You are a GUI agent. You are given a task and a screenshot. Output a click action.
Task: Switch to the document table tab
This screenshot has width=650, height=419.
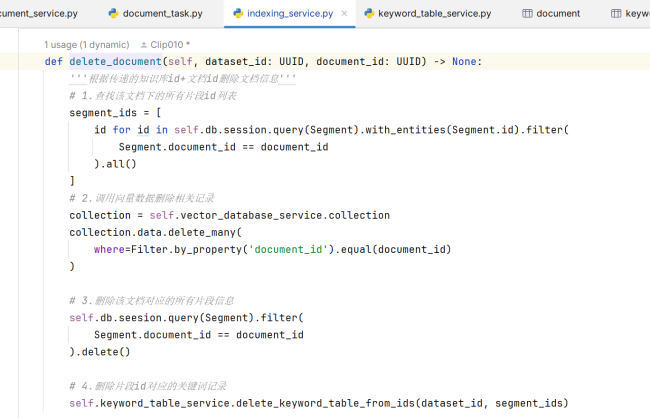[558, 14]
